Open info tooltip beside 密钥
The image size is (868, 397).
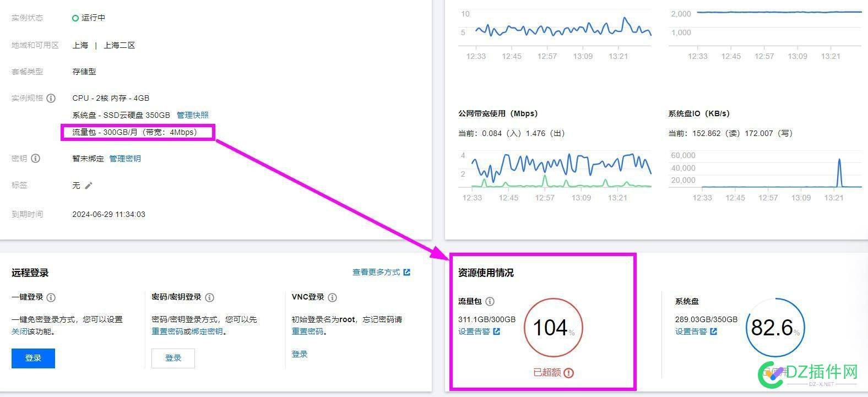point(35,159)
